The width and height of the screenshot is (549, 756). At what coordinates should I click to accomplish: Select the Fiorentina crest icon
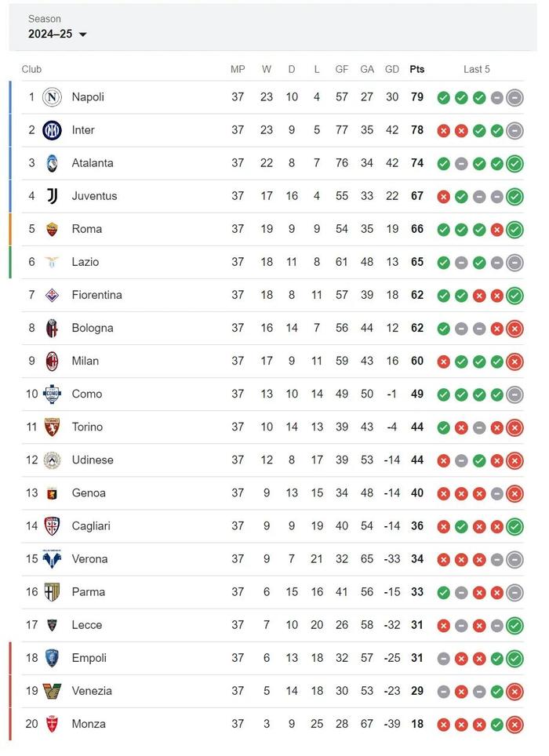pos(52,295)
